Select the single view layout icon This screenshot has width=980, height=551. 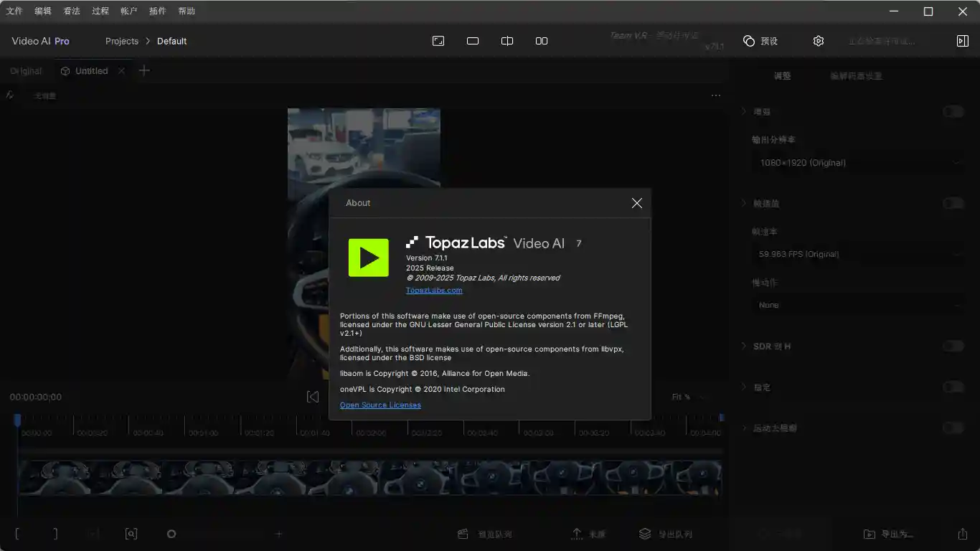(x=473, y=41)
